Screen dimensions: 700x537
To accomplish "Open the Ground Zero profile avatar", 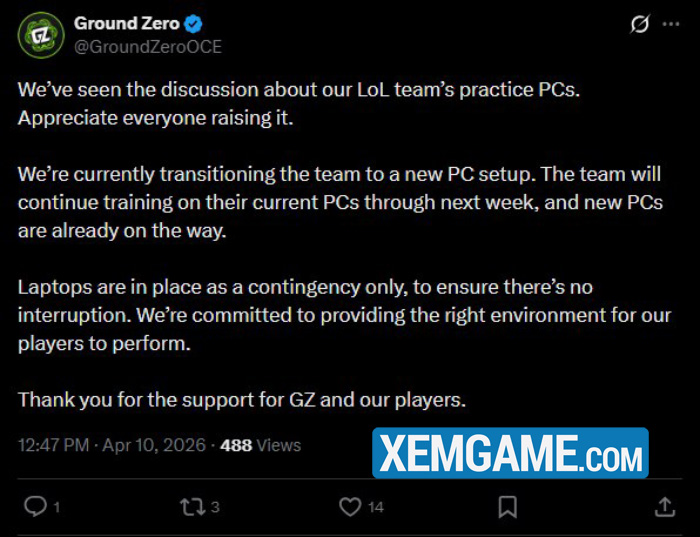I will tap(41, 35).
